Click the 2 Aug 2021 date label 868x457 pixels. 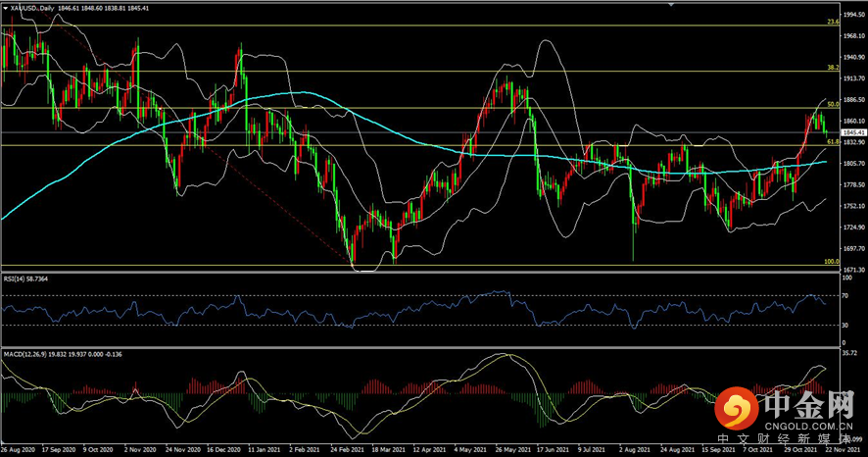(x=635, y=450)
